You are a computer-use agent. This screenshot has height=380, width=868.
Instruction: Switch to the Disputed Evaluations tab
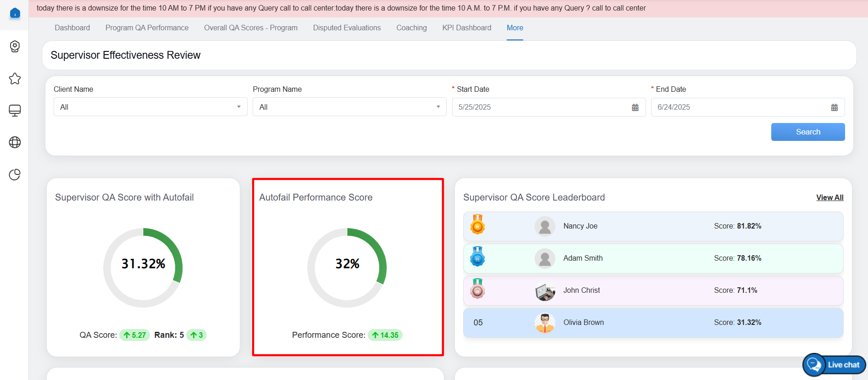click(x=347, y=28)
